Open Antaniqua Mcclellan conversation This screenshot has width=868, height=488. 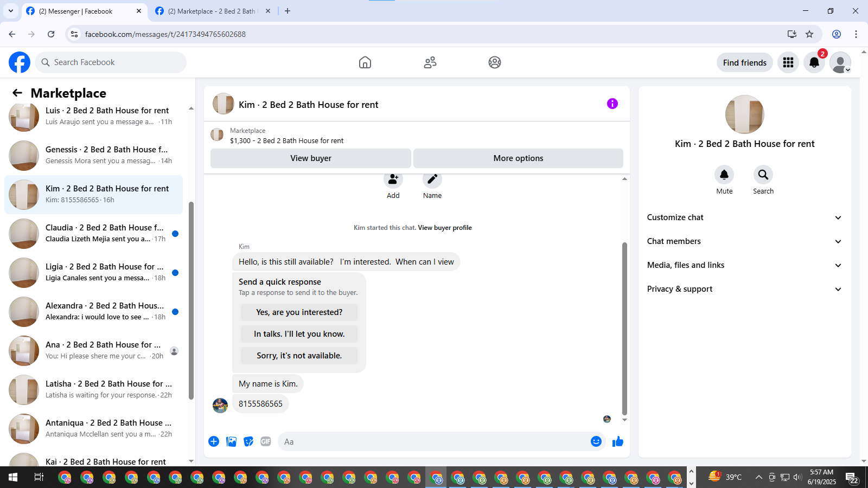tap(93, 428)
